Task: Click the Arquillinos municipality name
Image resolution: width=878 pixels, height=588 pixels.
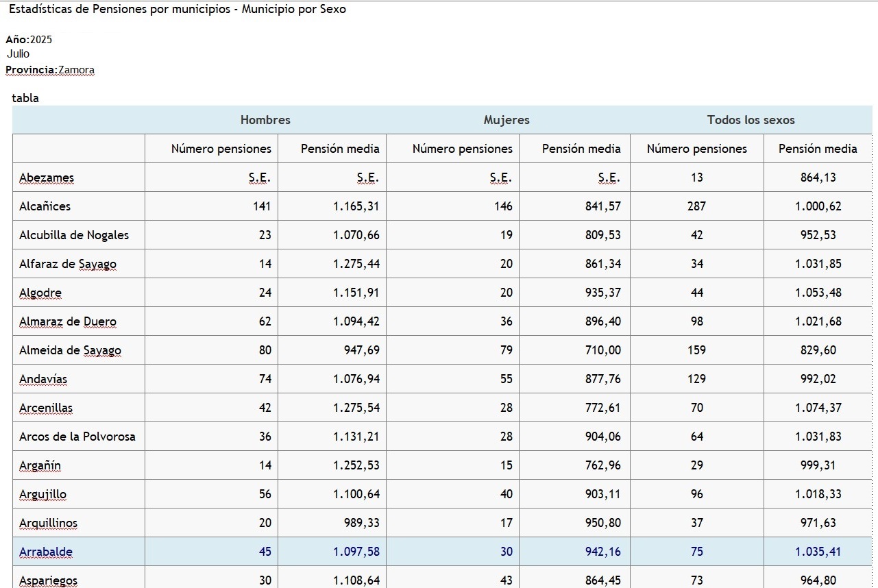Action: (x=48, y=523)
